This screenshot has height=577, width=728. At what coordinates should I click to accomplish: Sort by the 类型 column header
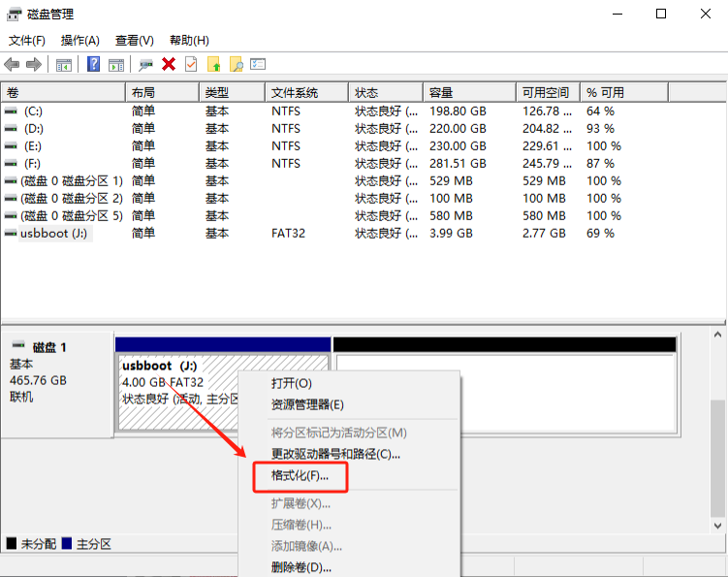pos(232,92)
